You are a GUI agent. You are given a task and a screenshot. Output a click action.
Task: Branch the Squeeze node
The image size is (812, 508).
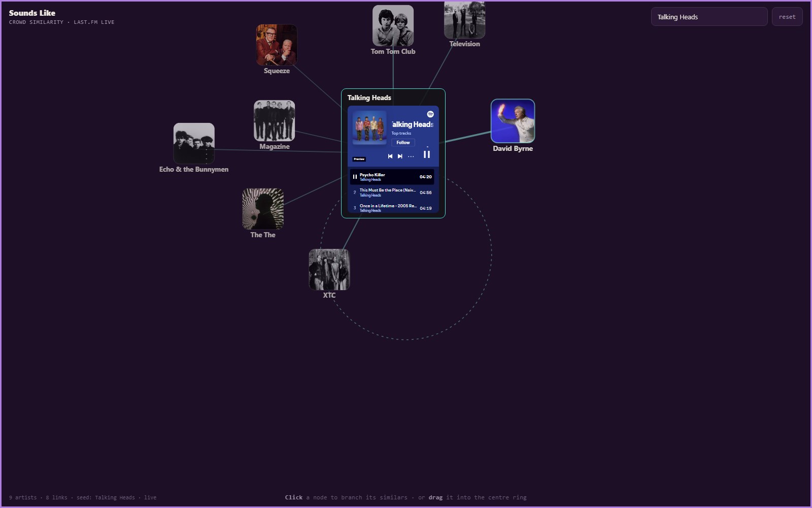pos(277,45)
